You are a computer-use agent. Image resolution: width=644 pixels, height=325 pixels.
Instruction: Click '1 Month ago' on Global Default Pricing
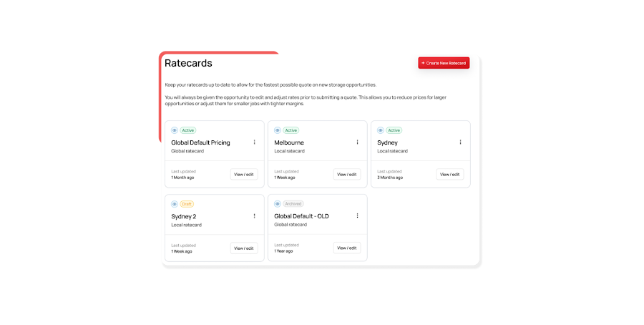coord(182,178)
